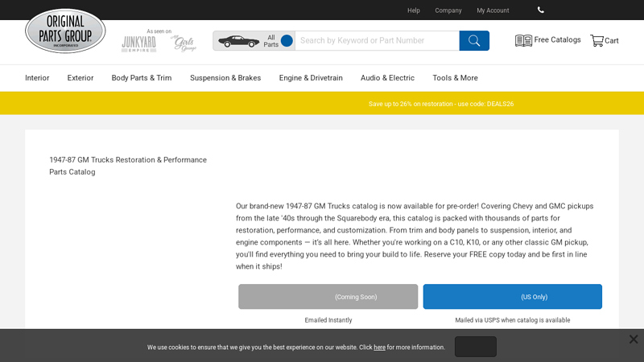Screen dimensions: 644x362
Task: Click the phone icon in top bar
Action: (541, 10)
